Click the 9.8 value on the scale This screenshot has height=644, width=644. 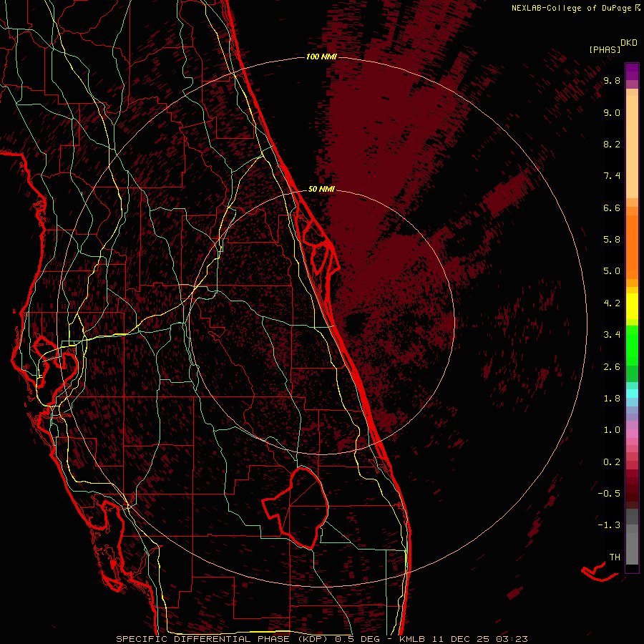[612, 81]
